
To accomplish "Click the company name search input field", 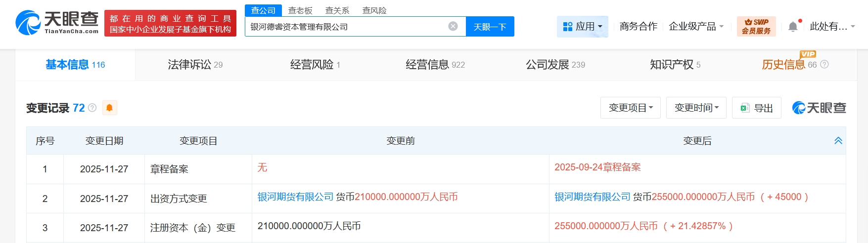I will tap(346, 27).
